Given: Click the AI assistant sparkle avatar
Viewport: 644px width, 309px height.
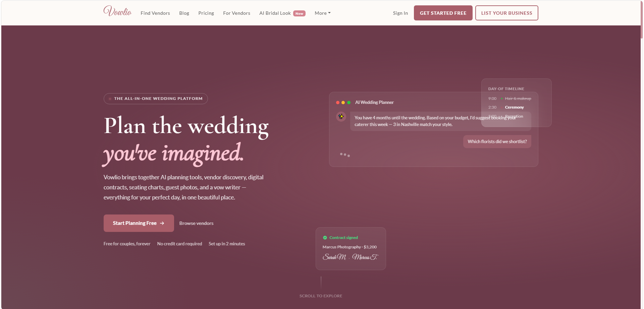Looking at the screenshot, I should [341, 117].
